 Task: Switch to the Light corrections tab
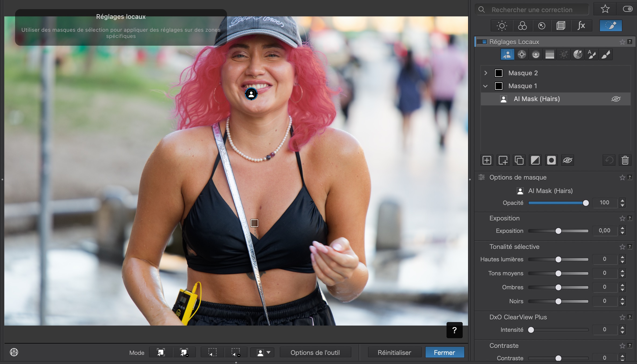click(502, 26)
